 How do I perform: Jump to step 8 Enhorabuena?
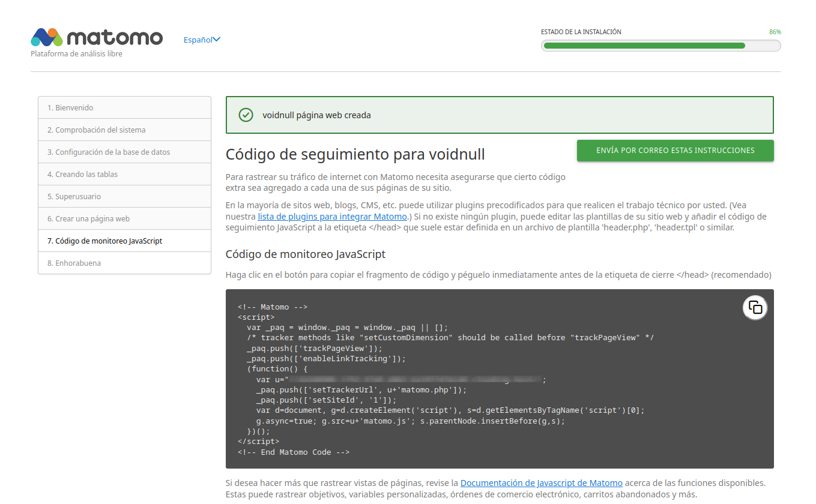(x=124, y=263)
